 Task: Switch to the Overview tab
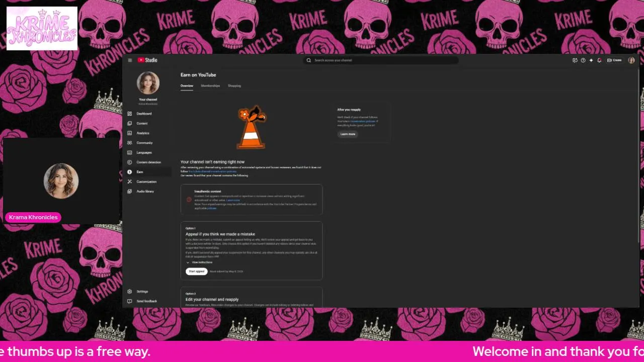click(x=187, y=86)
